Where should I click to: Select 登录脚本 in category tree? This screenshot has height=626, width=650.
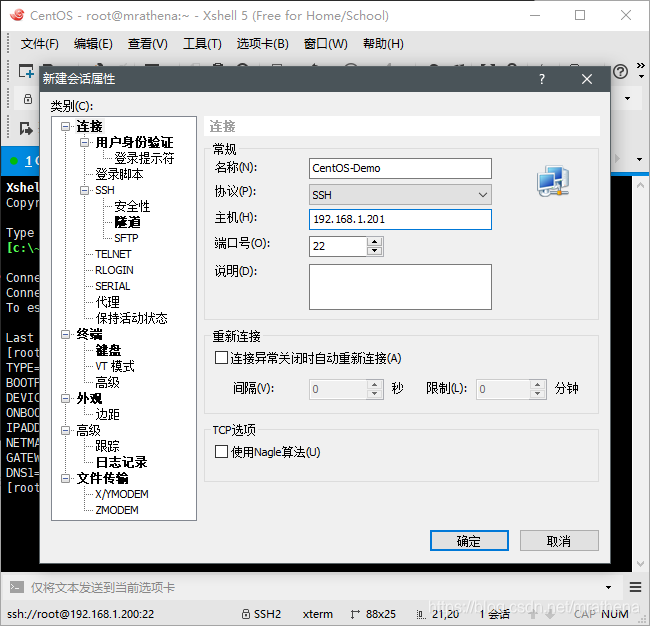coord(119,174)
